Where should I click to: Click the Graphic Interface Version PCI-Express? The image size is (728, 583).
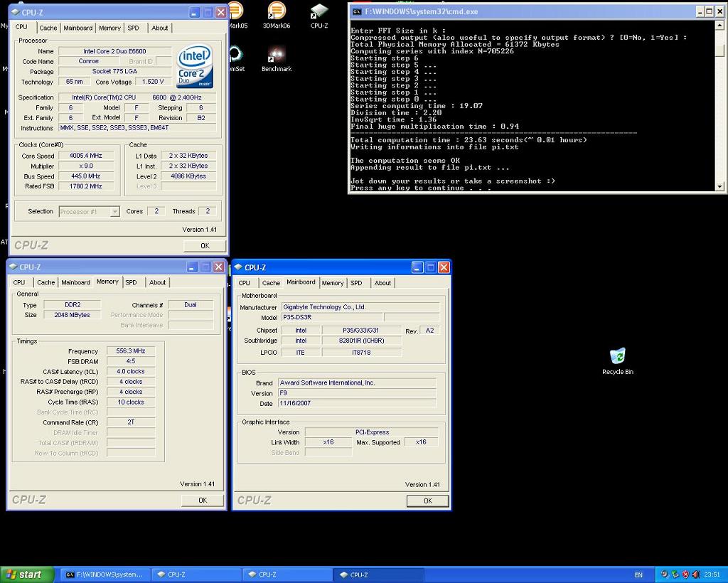[372, 432]
